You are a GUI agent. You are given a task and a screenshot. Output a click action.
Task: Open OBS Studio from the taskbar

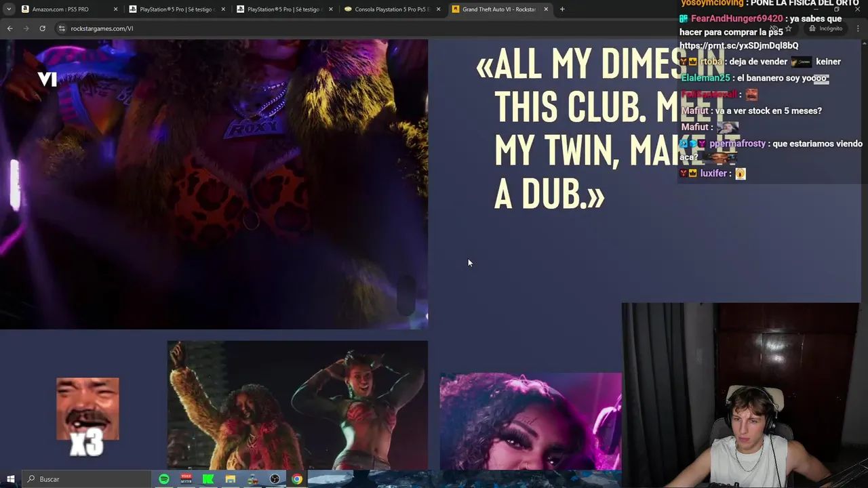[x=275, y=479]
